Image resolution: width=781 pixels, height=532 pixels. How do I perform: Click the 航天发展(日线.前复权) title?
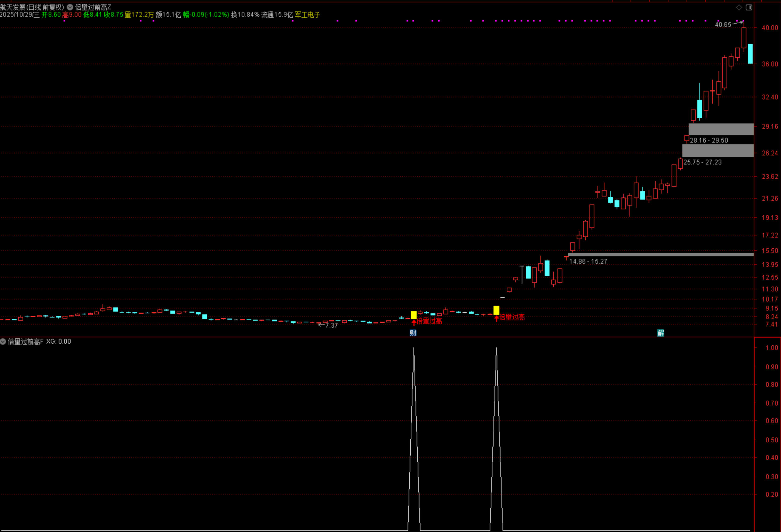[32, 7]
